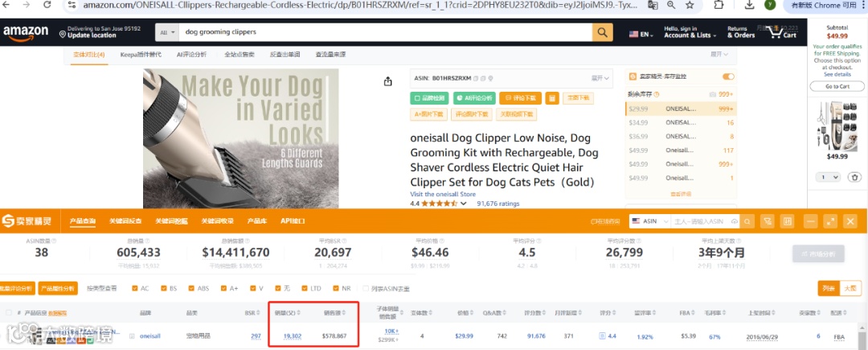Open the site info icon in the address bar
Viewport: 868px width, 350px height.
[x=71, y=5]
